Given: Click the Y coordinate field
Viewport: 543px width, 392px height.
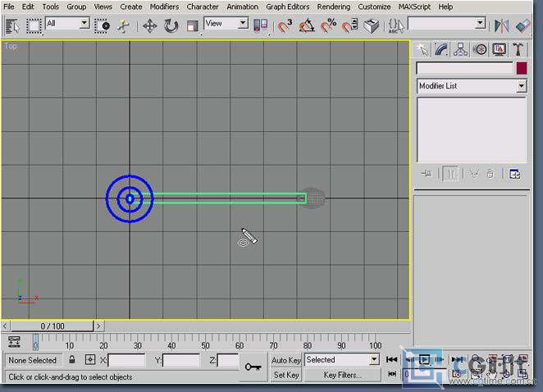Looking at the screenshot, I should pos(181,360).
